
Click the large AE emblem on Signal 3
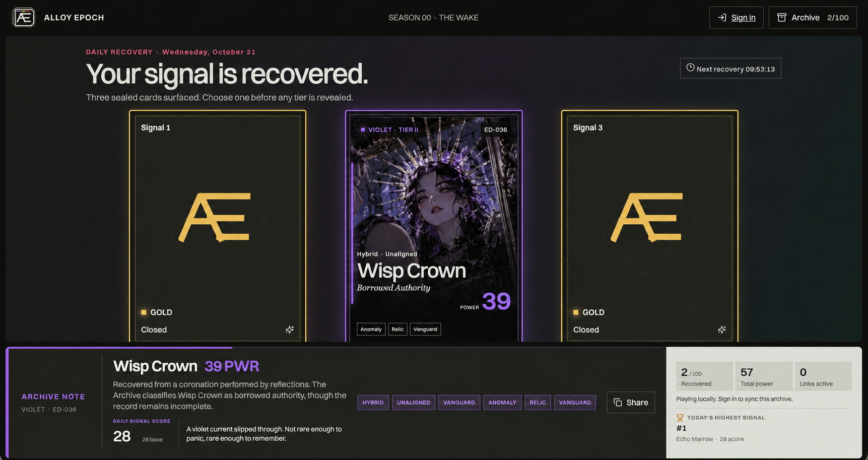click(648, 217)
